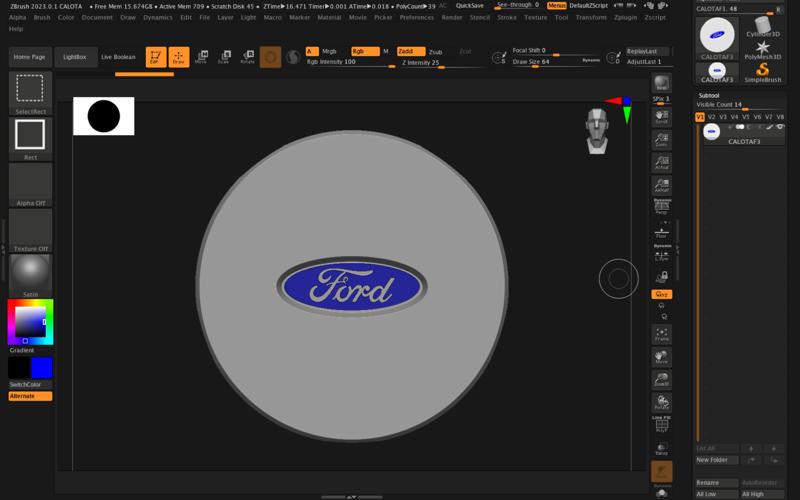Choose the SelectRect brush icon
Viewport: 800px width, 500px height.
coord(30,90)
